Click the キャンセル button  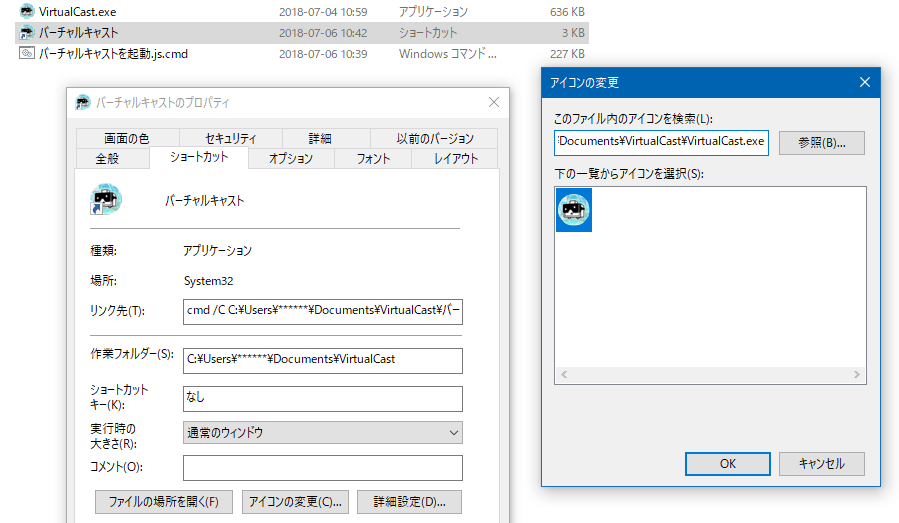(822, 463)
